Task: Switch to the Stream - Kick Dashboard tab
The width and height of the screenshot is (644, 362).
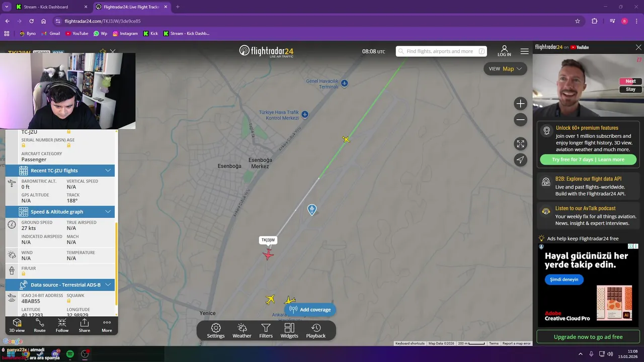Action: [x=52, y=7]
